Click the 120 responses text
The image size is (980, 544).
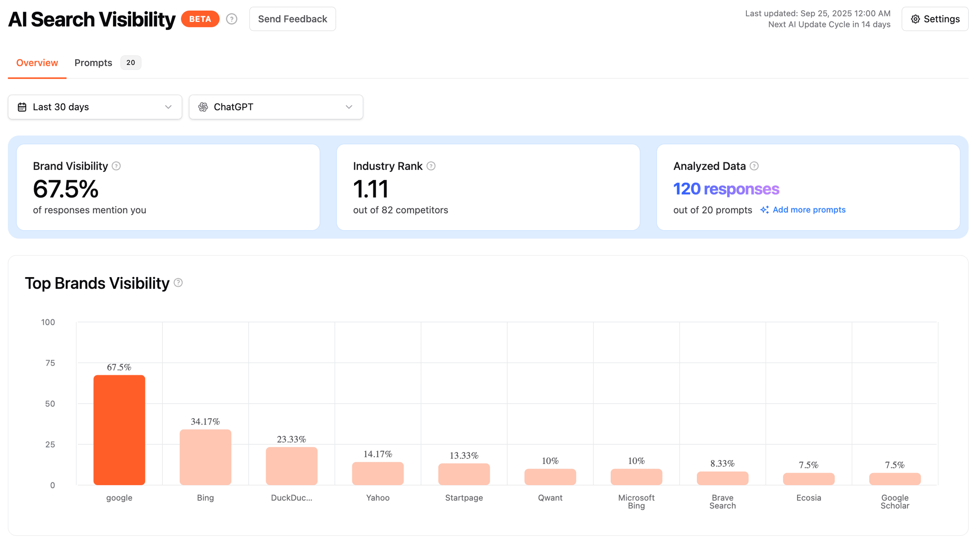(726, 189)
